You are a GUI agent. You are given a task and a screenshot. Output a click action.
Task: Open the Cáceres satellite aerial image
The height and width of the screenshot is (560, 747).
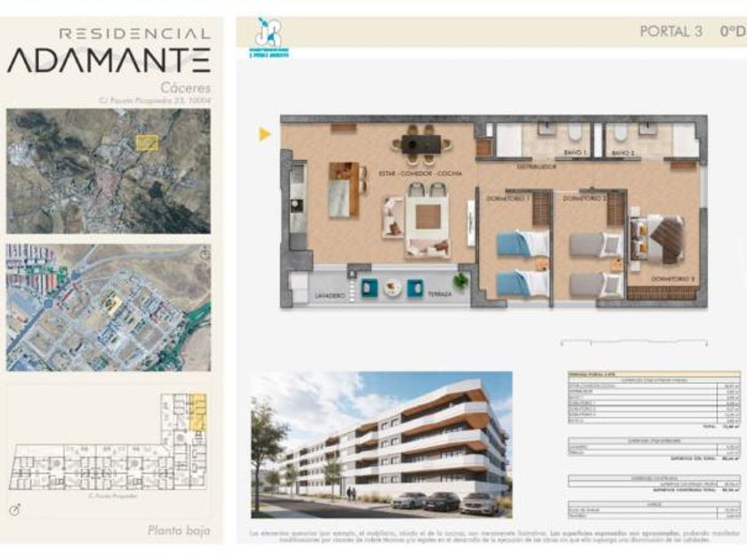tap(108, 171)
